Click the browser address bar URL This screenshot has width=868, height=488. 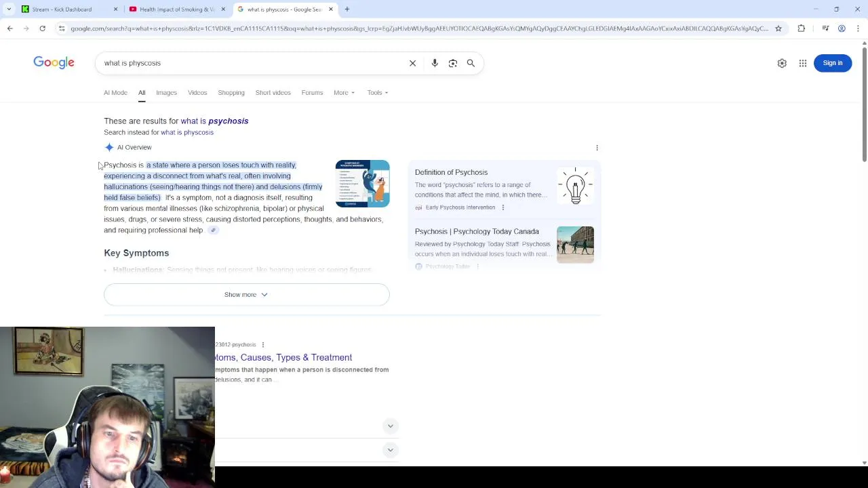coord(419,28)
